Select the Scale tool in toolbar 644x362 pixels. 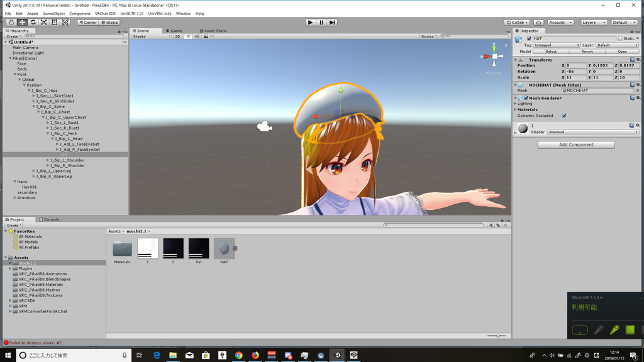coord(43,23)
